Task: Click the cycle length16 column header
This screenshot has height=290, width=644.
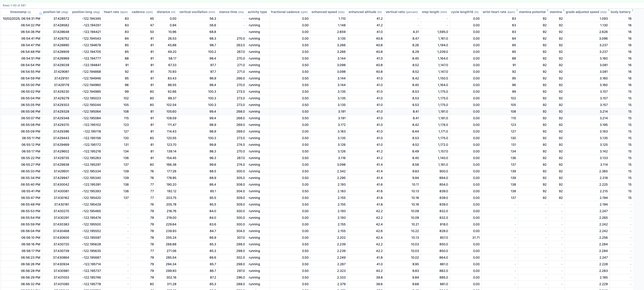Action: (x=464, y=12)
